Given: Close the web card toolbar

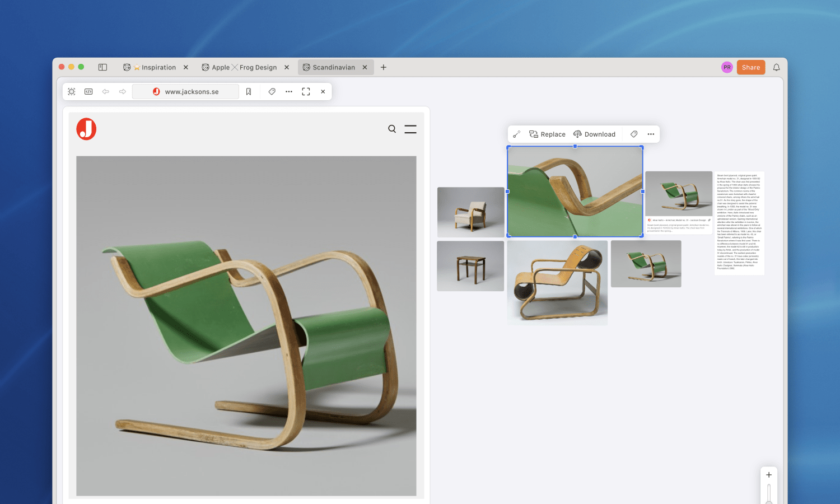Looking at the screenshot, I should 323,91.
